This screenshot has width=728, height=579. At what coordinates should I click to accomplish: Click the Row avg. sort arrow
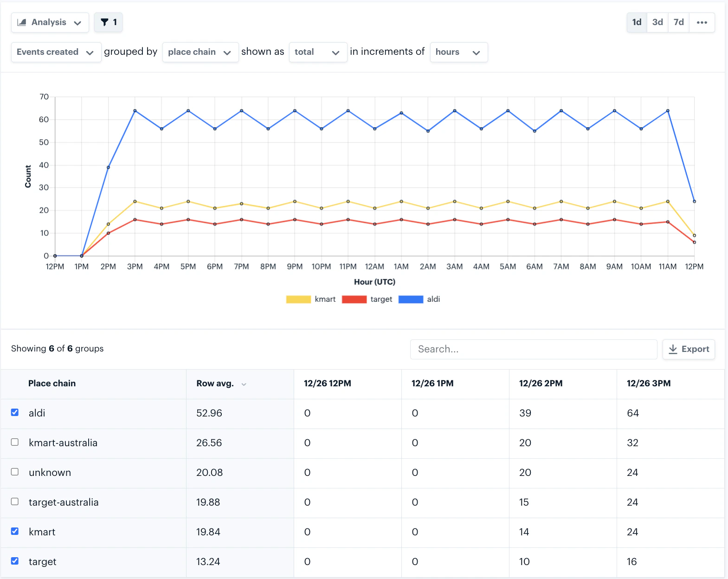coord(244,384)
